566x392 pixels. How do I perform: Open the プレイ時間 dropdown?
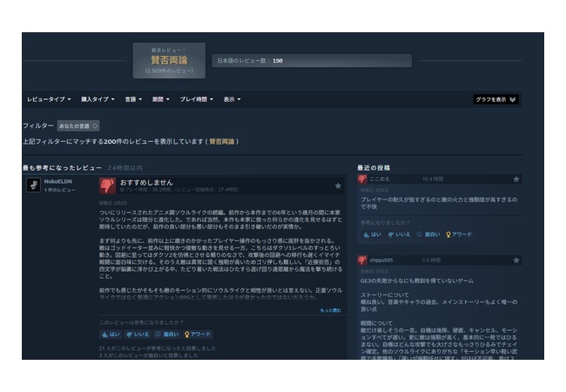pyautogui.click(x=197, y=99)
